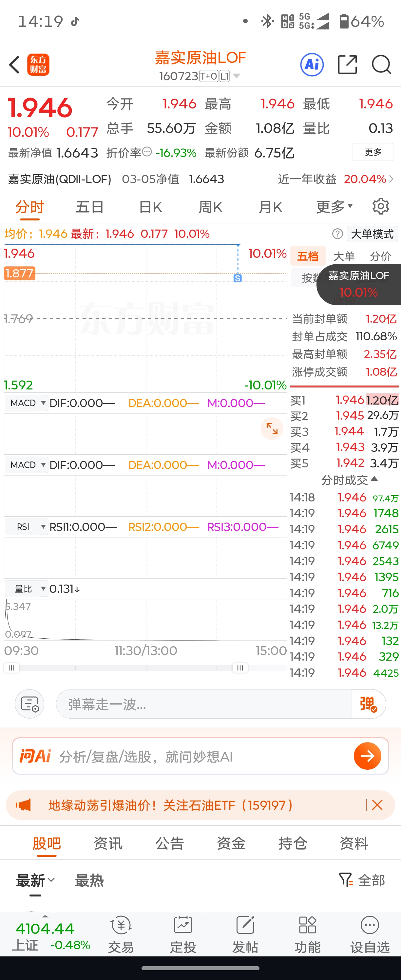Open the 持仓 holdings tab

click(293, 843)
